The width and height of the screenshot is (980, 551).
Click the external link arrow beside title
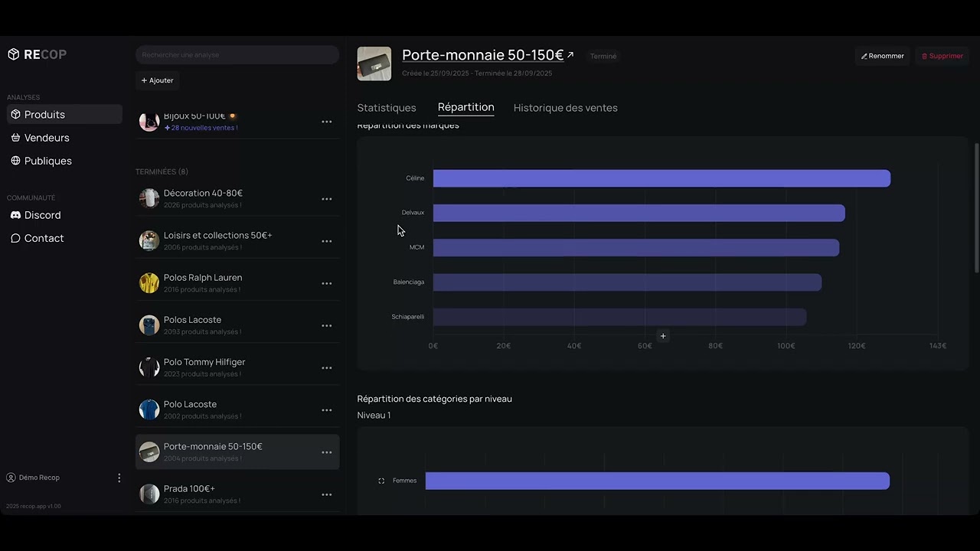click(570, 55)
